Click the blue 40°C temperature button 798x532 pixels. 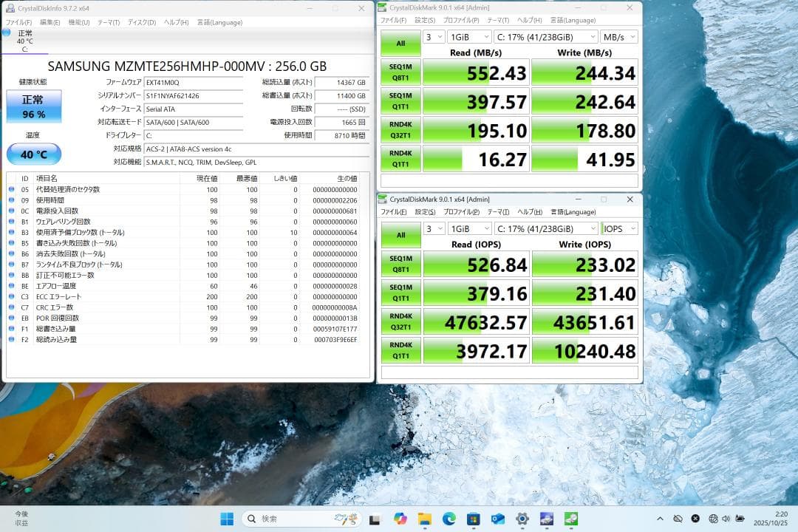(x=33, y=154)
